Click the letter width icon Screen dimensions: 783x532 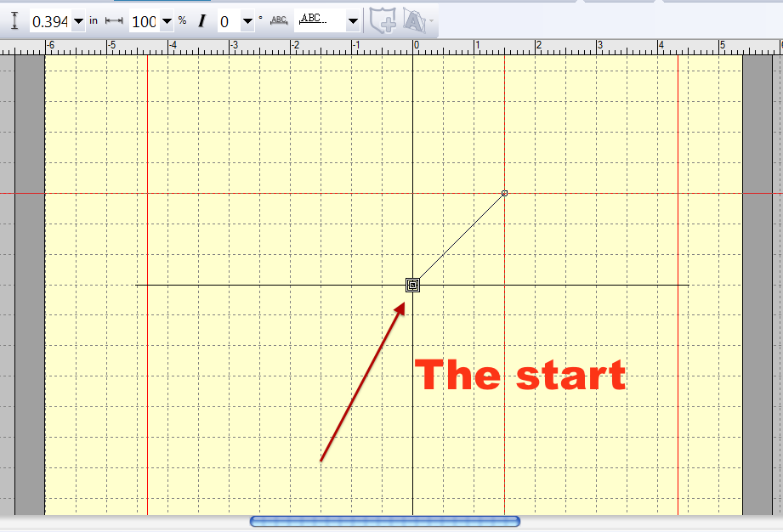(x=114, y=21)
